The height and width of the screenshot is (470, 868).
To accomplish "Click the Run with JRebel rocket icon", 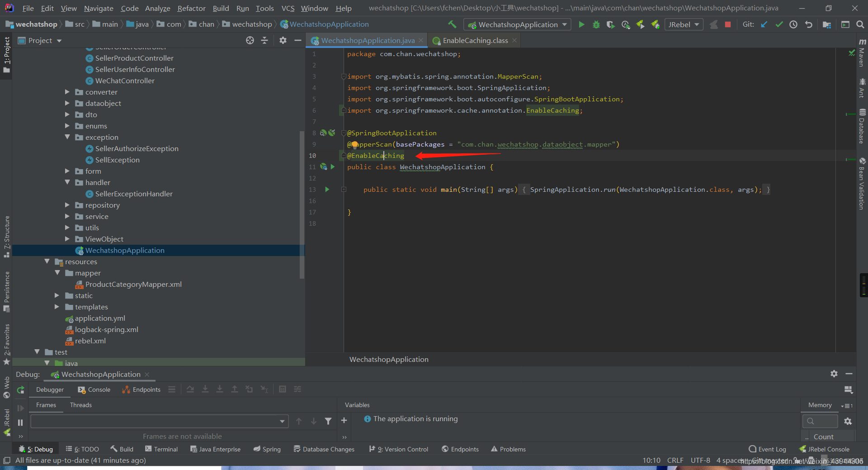I will click(640, 24).
